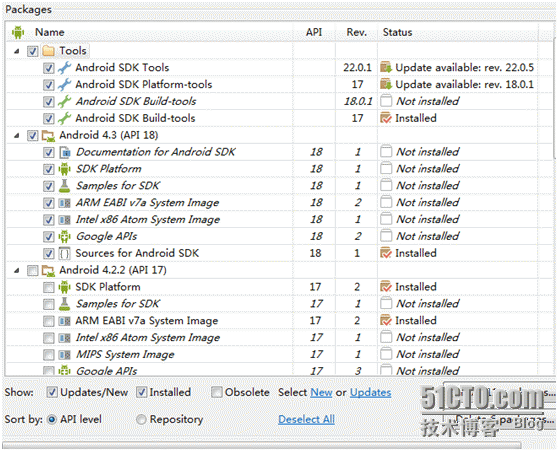Viewport: 558px width, 451px height.
Task: Enable the Obsolete show checkbox
Action: 216,392
